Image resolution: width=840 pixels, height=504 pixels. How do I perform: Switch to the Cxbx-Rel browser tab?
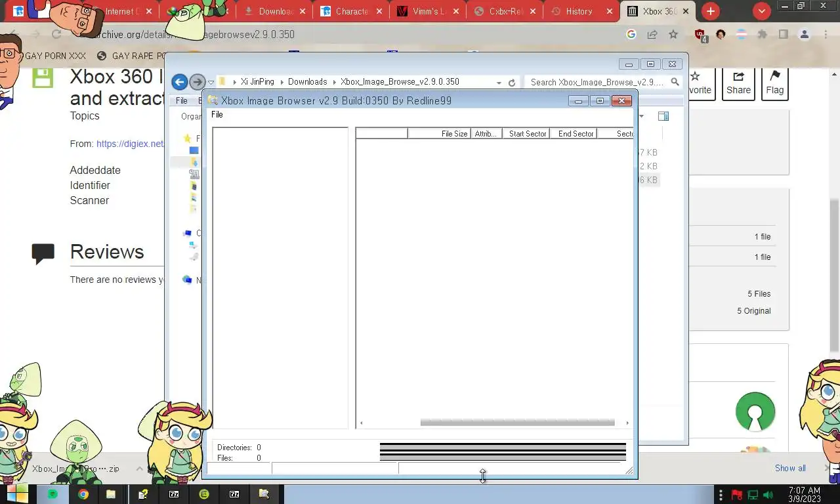coord(505,11)
